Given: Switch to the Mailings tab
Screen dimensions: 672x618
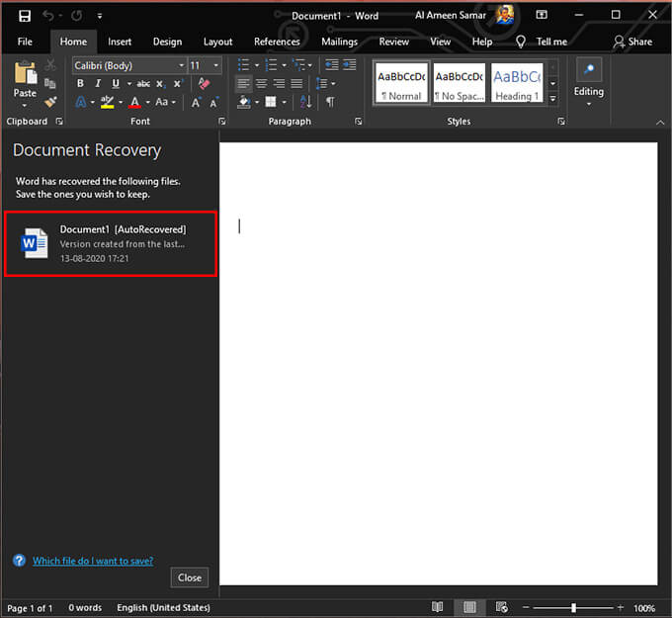Looking at the screenshot, I should pyautogui.click(x=339, y=42).
